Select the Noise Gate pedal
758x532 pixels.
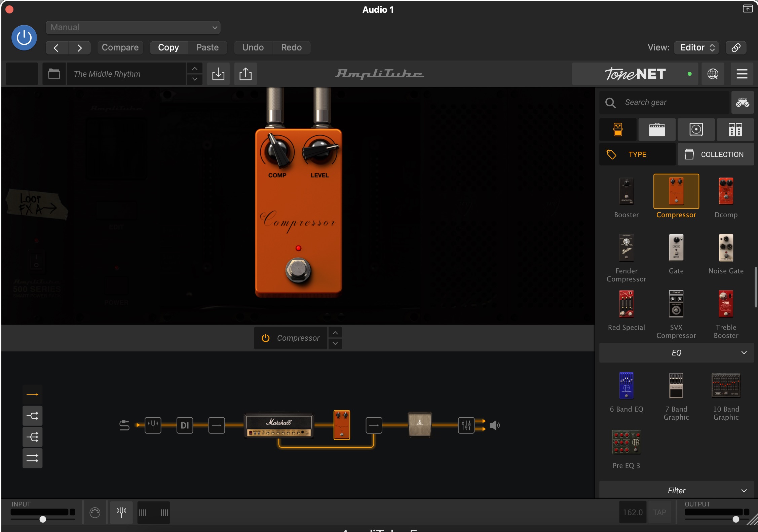pos(726,248)
